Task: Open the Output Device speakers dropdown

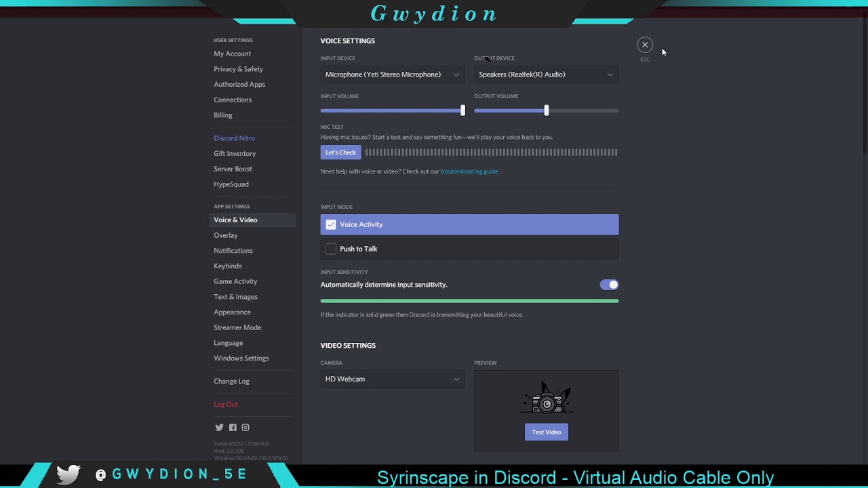Action: pyautogui.click(x=547, y=75)
